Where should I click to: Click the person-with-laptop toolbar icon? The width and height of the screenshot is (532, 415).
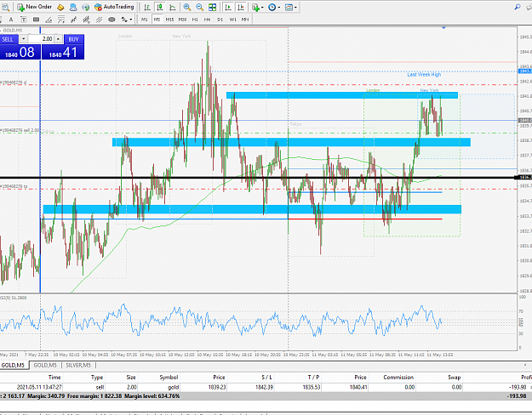tap(73, 7)
